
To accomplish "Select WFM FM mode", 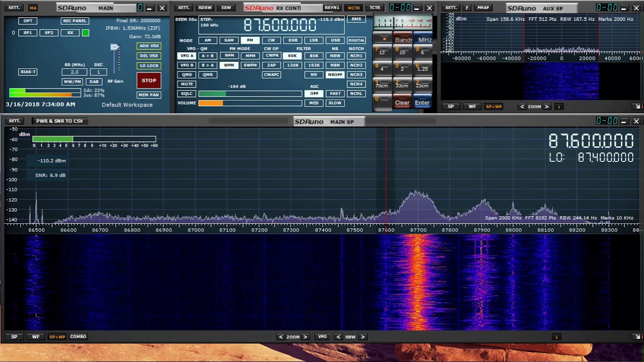I will (229, 65).
